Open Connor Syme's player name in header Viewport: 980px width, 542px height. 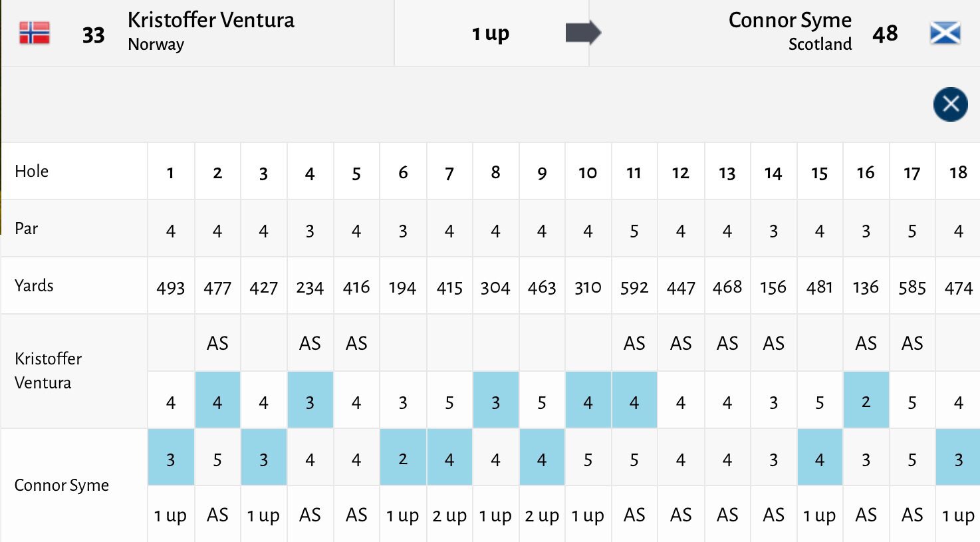pyautogui.click(x=790, y=21)
